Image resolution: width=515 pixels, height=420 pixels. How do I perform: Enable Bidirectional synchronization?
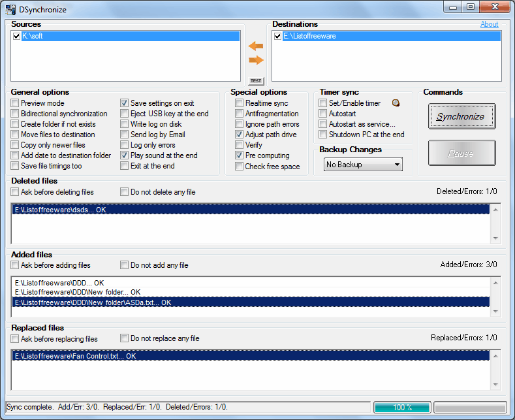15,114
